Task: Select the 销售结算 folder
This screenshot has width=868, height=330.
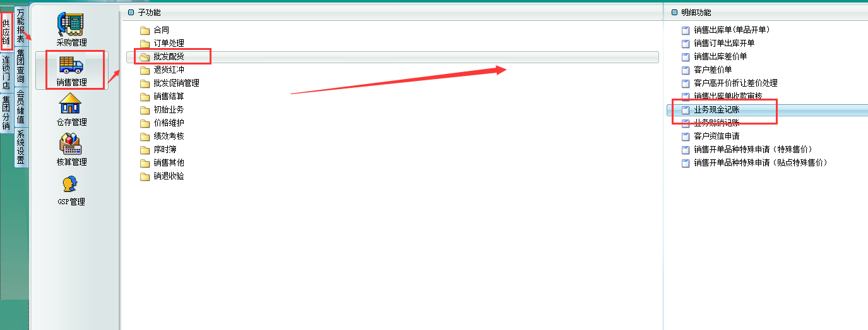Action: (x=169, y=96)
